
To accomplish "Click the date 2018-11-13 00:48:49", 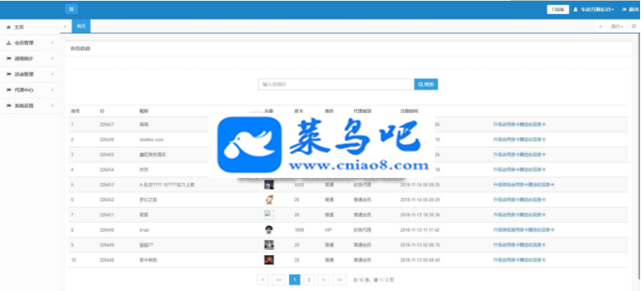I will pyautogui.click(x=420, y=261).
